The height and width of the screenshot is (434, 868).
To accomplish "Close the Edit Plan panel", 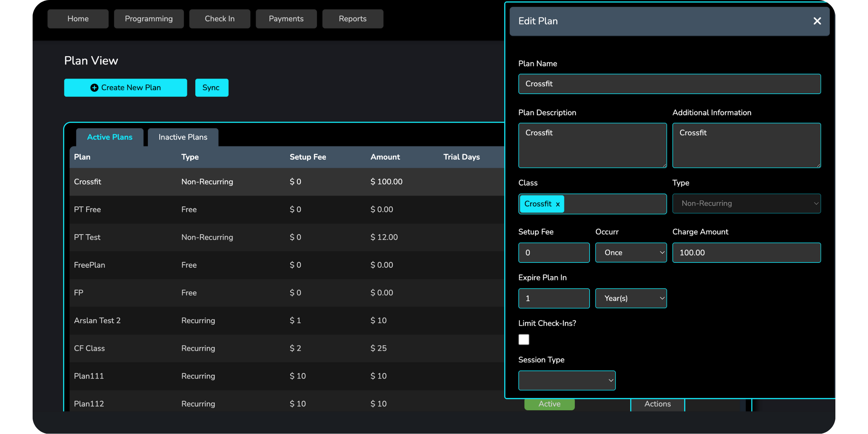I will 817,21.
